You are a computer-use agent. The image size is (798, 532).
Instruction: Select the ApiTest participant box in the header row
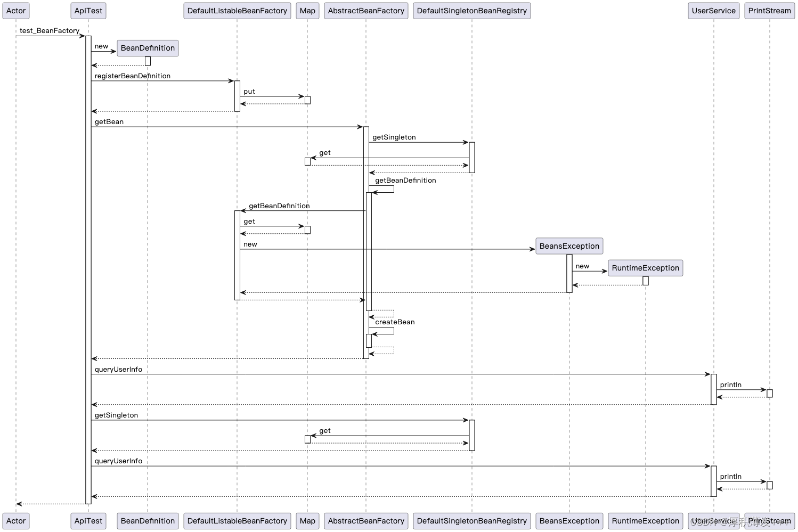(88, 11)
